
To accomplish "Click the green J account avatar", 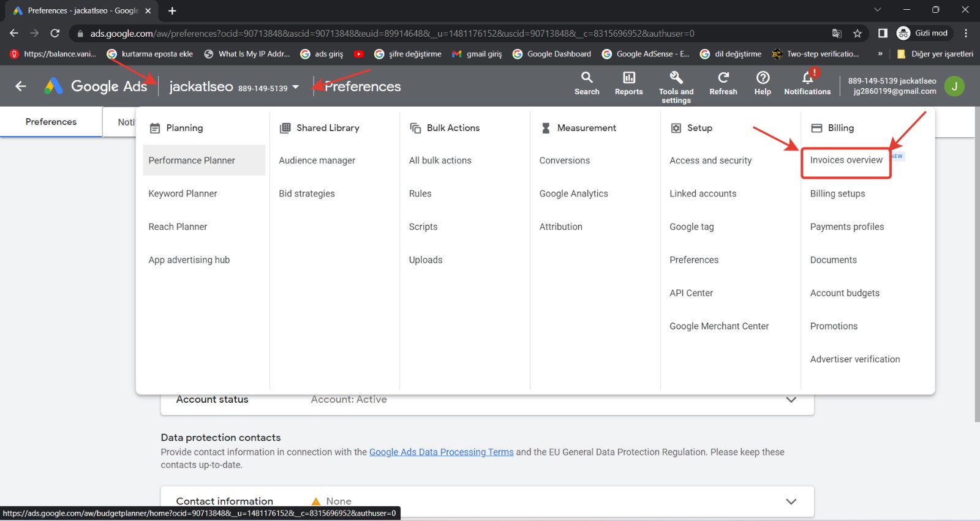I will 954,86.
